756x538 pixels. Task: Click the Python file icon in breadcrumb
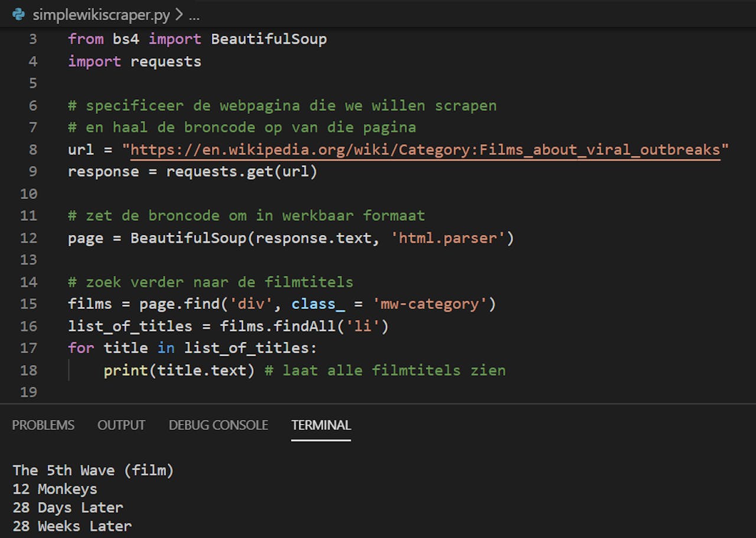click(19, 14)
